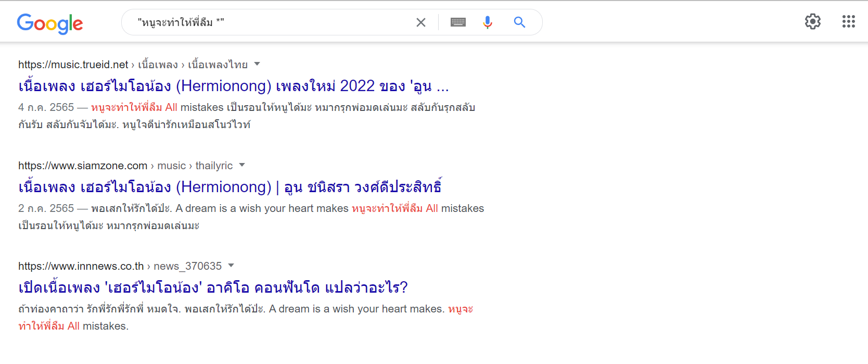This screenshot has width=868, height=364.
Task: Open the virtual keyboard input tool
Action: tap(458, 22)
